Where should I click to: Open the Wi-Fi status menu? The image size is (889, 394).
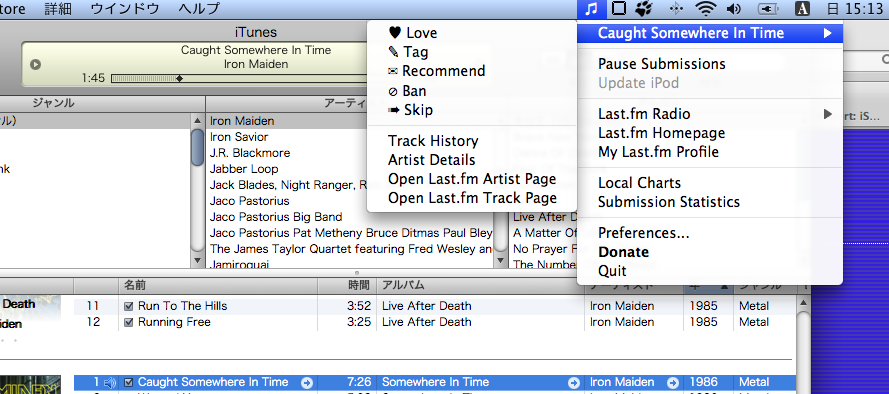tap(706, 9)
